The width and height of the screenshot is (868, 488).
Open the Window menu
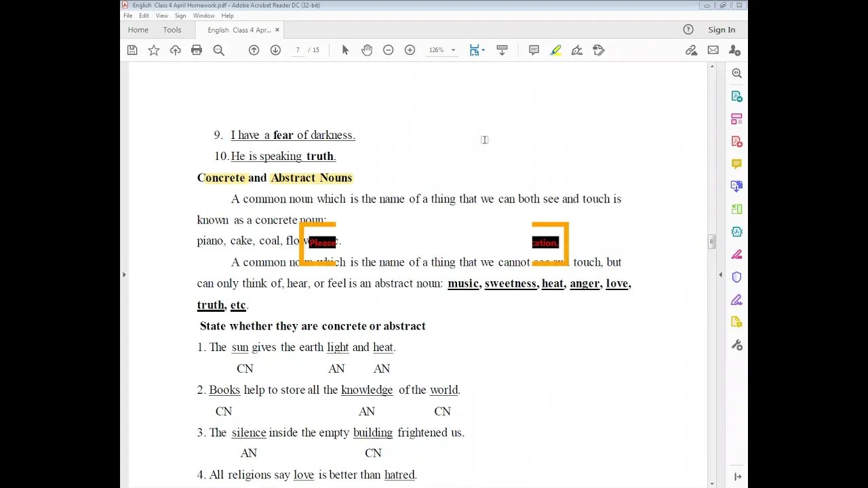pyautogui.click(x=203, y=16)
